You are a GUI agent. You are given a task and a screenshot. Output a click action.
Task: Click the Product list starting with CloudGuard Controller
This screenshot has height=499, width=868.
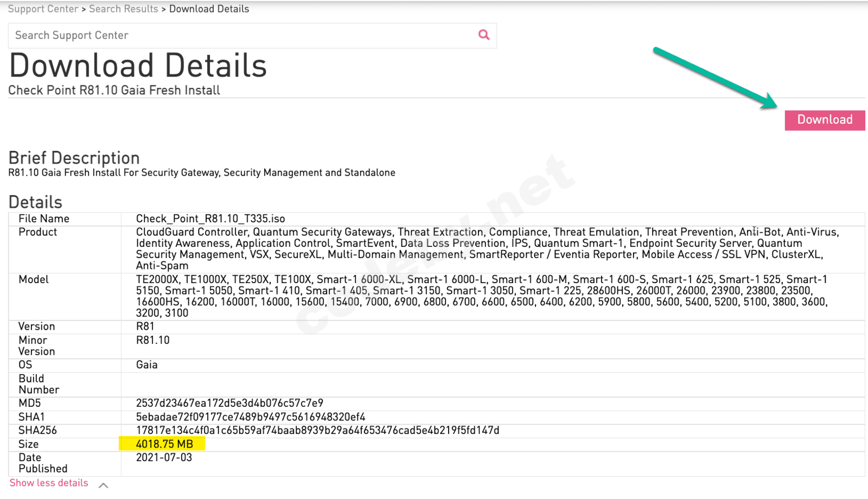click(488, 249)
